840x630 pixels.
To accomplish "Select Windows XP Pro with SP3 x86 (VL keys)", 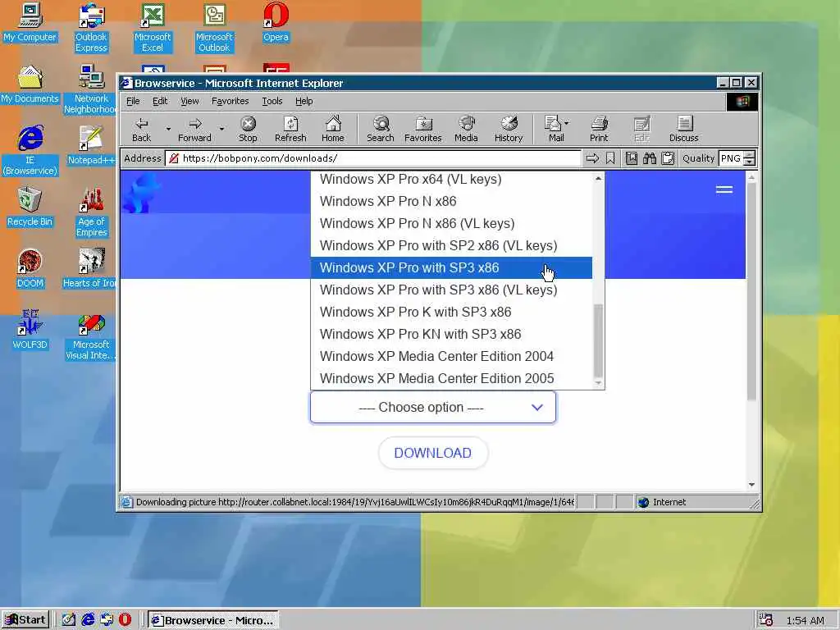I will 451,290.
